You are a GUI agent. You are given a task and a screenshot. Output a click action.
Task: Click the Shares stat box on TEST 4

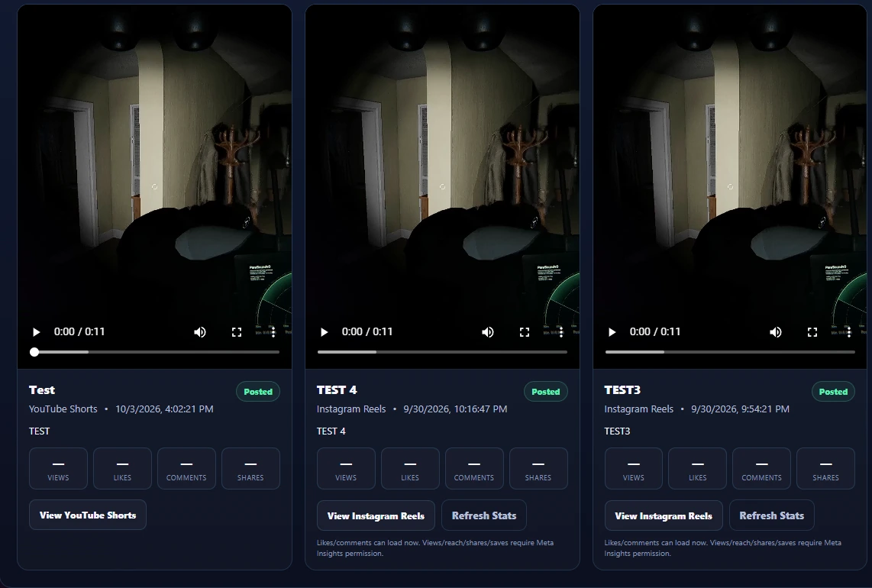538,468
